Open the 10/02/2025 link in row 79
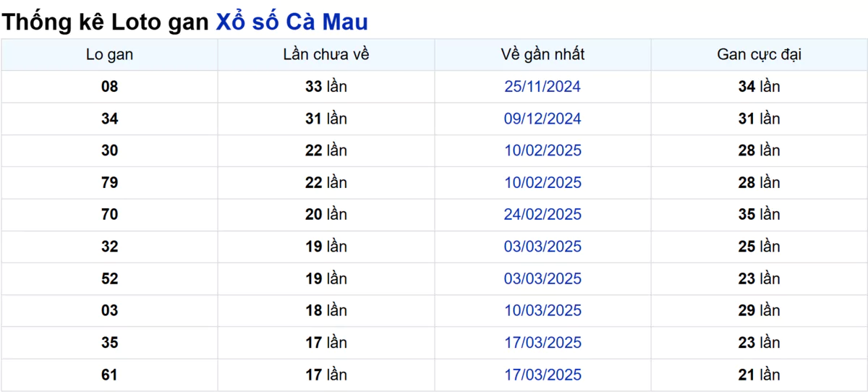The width and height of the screenshot is (868, 392). (x=542, y=183)
